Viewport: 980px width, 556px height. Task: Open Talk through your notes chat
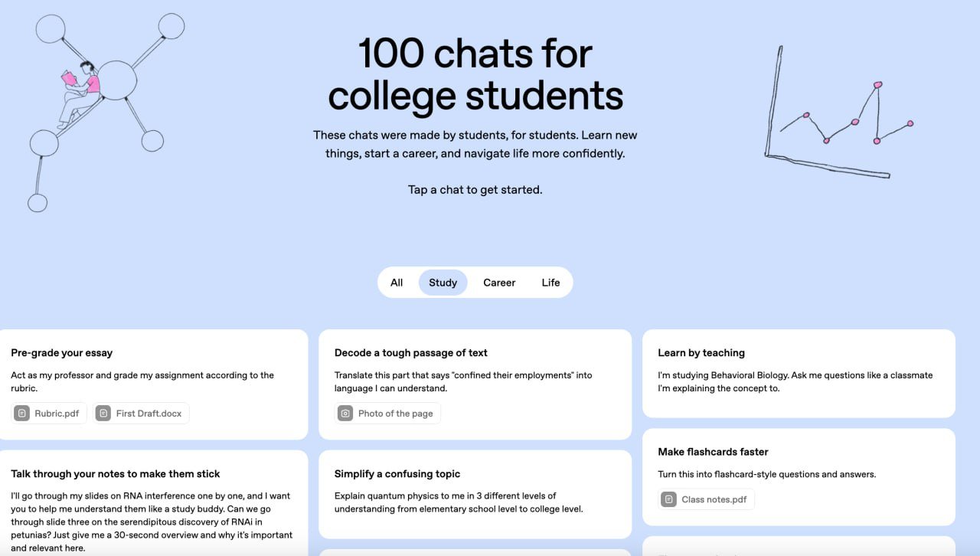click(x=153, y=502)
